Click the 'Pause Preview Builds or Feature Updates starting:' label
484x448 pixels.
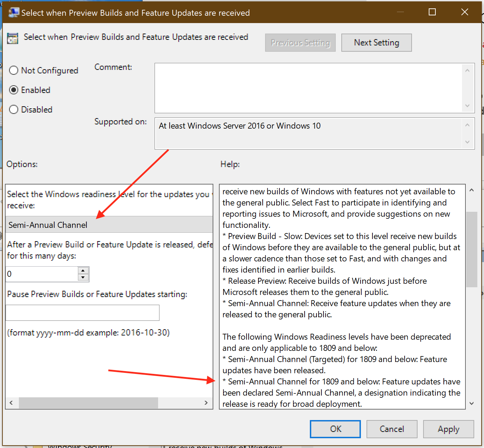97,294
